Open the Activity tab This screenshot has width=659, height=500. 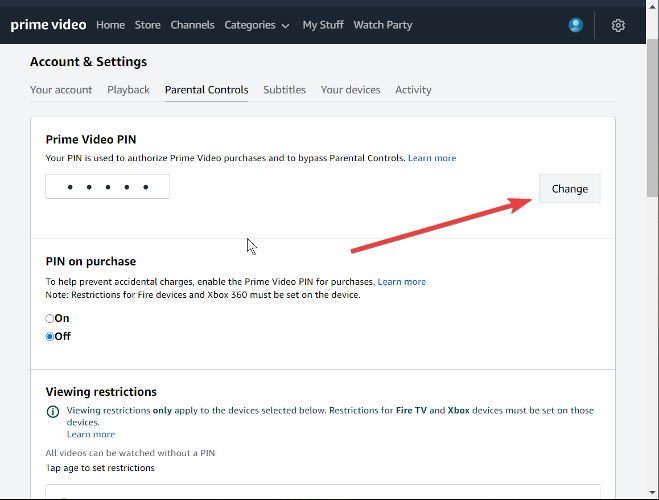[413, 90]
